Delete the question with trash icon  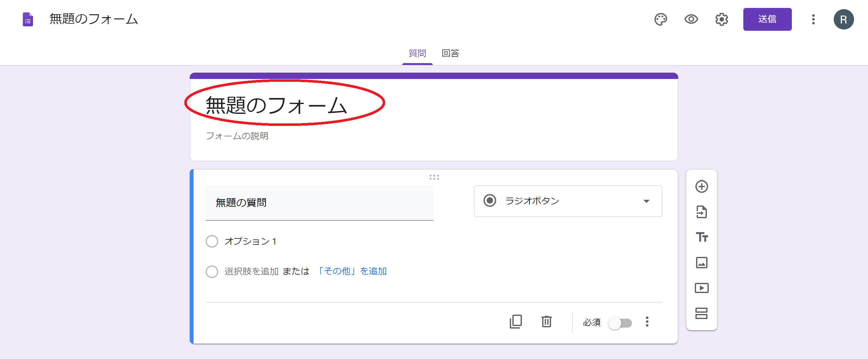click(x=546, y=322)
